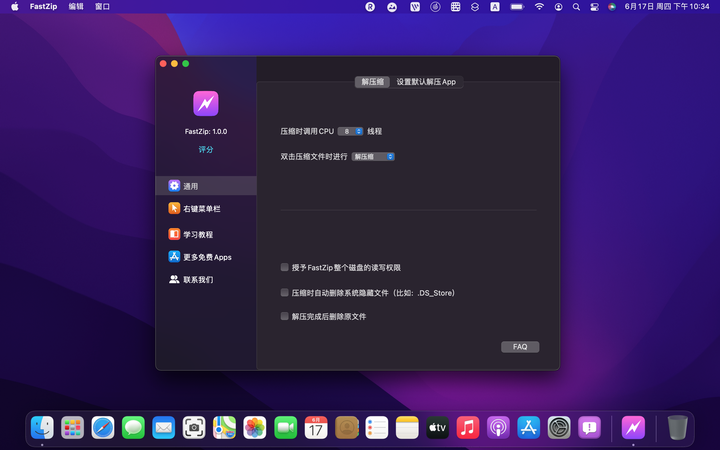Toggle 压缩时自动删除系统隐藏文件 checkbox
This screenshot has height=450, width=720.
point(285,292)
